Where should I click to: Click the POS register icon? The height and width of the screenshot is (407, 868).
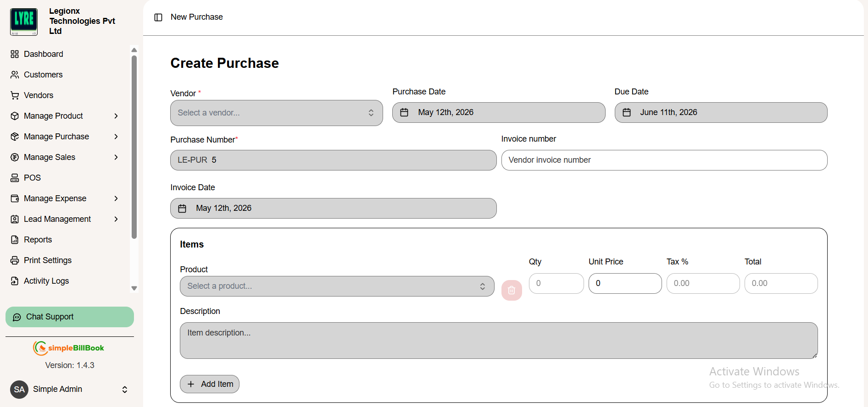(15, 178)
